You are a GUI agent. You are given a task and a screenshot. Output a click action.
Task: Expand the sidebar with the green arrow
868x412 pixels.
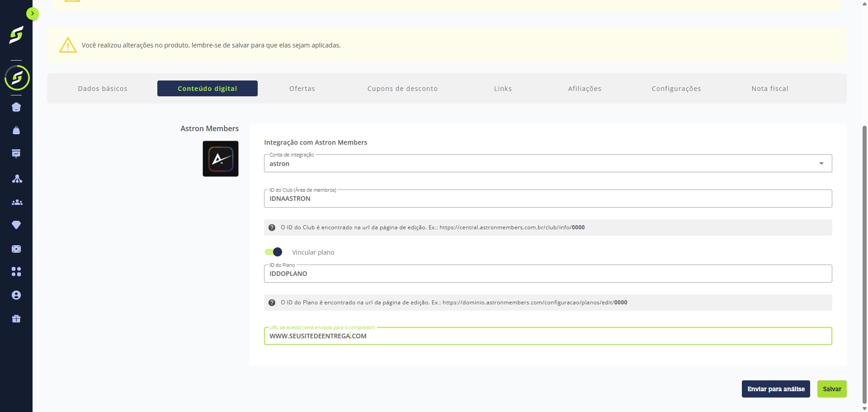click(x=32, y=14)
